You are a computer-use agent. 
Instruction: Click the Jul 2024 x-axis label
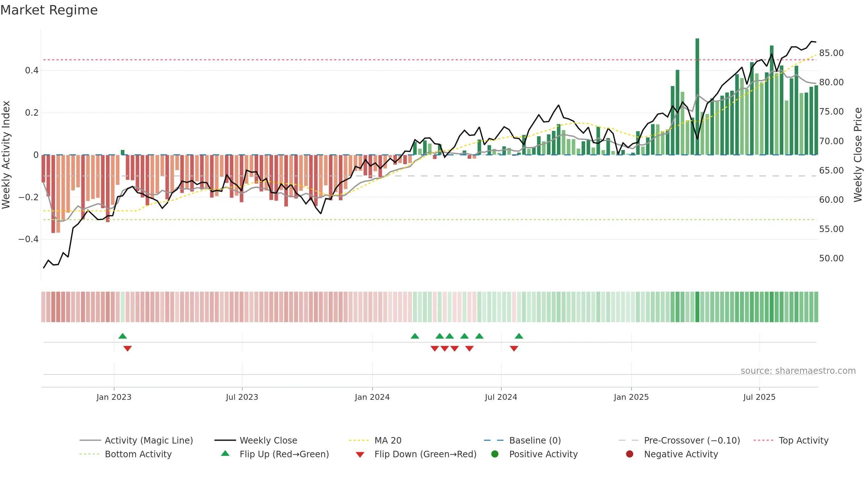[x=501, y=397]
